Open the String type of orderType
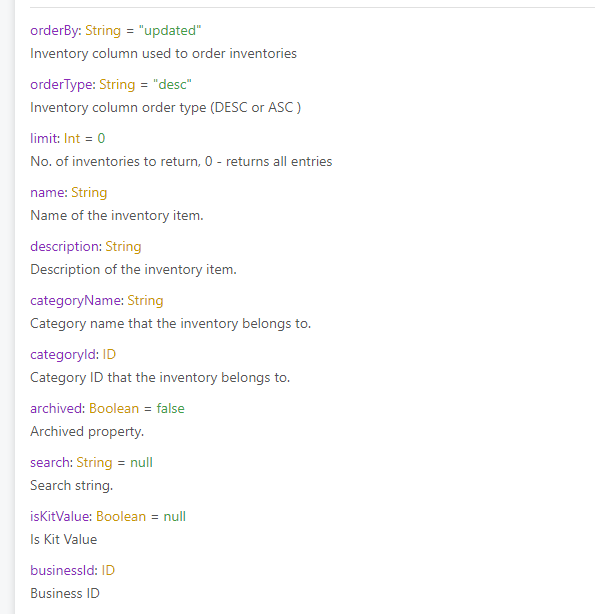Image resolution: width=595 pixels, height=614 pixels. pyautogui.click(x=117, y=85)
